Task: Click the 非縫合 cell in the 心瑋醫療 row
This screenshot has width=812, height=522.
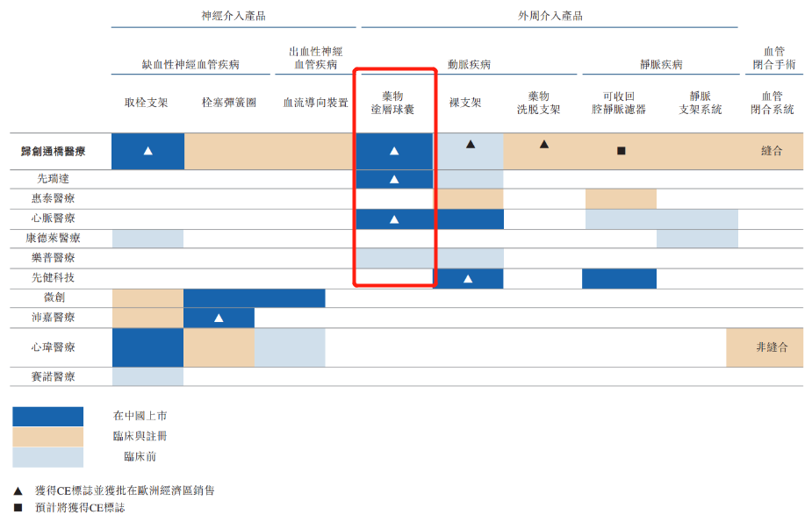Action: (772, 347)
